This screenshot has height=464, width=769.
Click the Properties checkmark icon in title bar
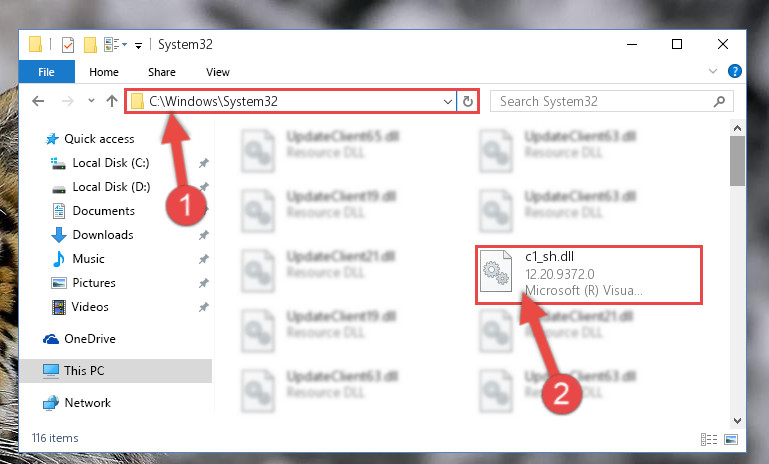click(68, 45)
